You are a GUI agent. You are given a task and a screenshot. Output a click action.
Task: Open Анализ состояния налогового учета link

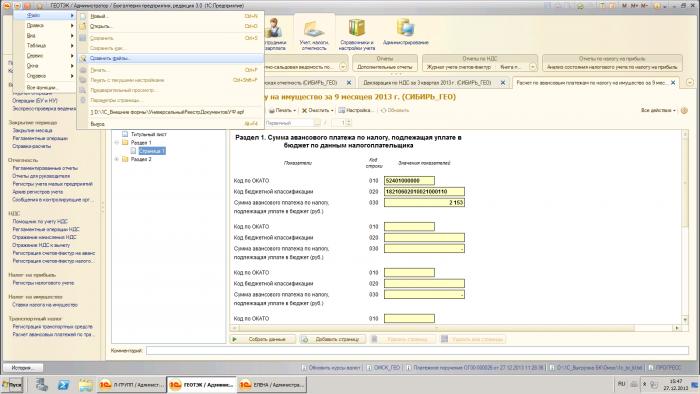point(612,67)
